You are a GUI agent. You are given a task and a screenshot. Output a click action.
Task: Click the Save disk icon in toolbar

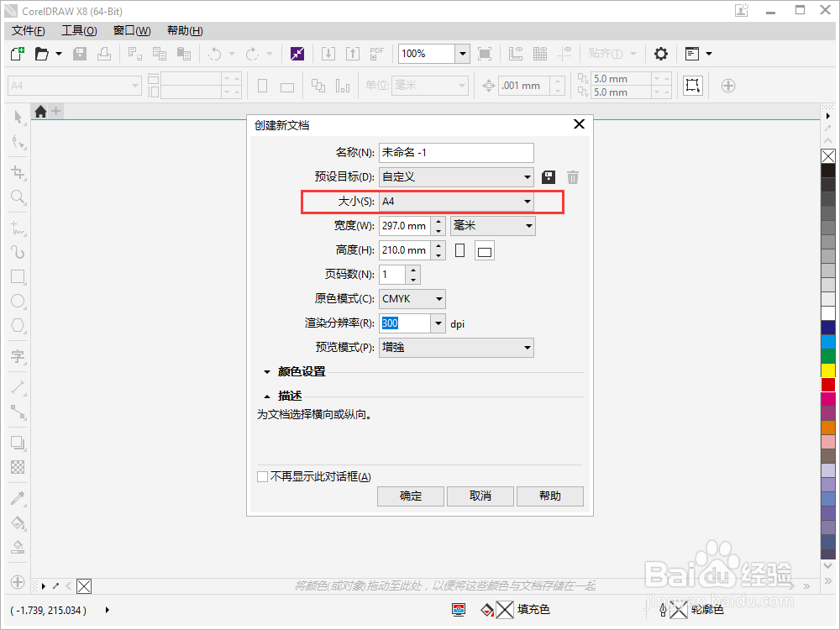(80, 54)
